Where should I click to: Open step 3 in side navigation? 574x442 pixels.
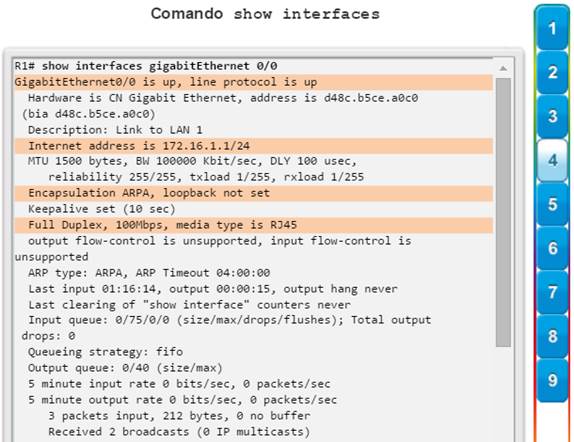552,116
